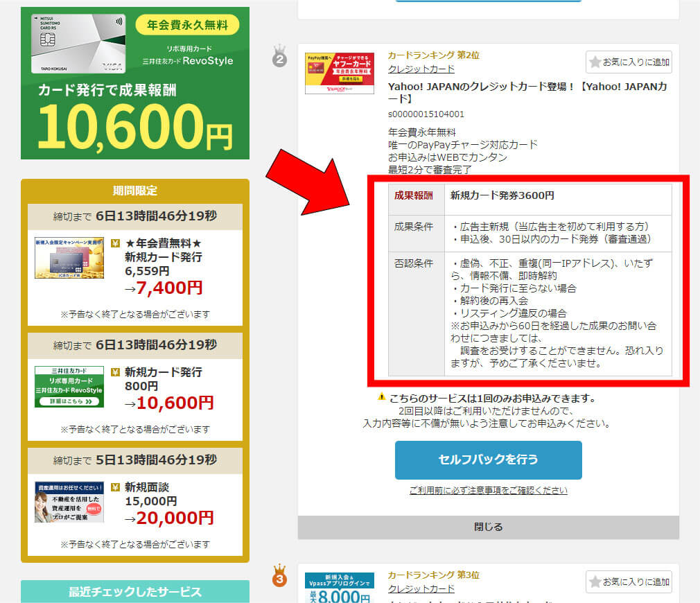Click the warning triangle icon near こちらのサービス

(382, 396)
